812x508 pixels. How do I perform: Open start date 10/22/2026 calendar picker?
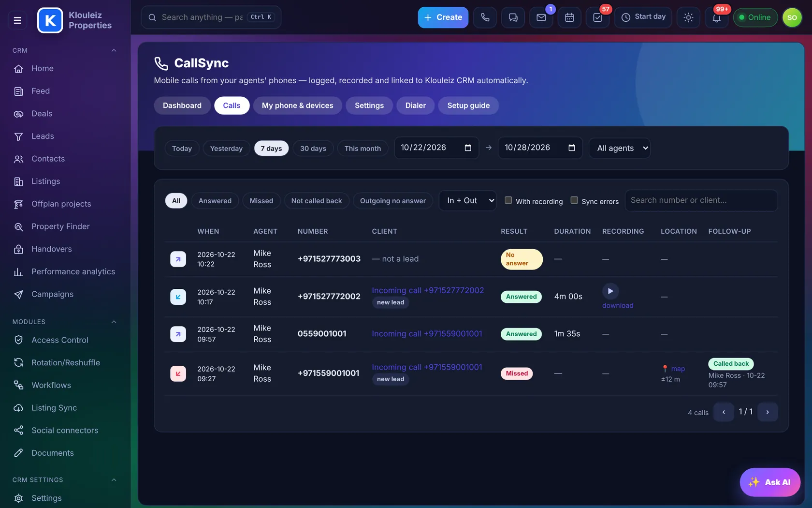coord(468,148)
